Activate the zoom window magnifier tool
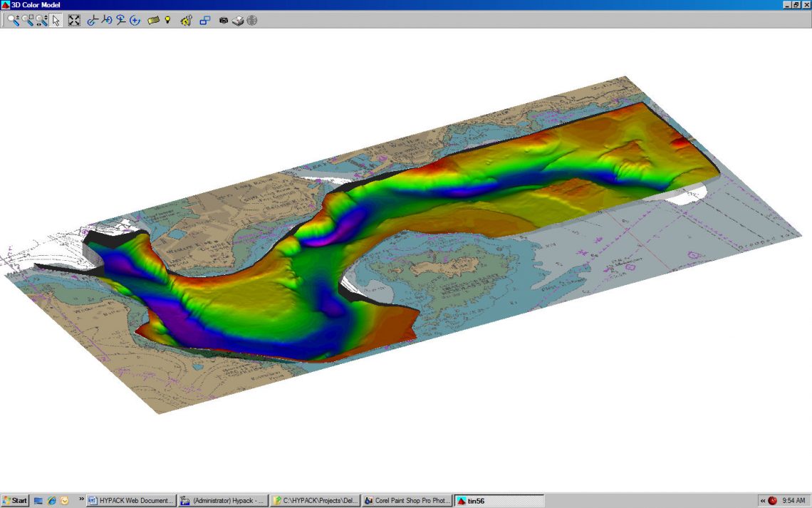 click(x=28, y=21)
